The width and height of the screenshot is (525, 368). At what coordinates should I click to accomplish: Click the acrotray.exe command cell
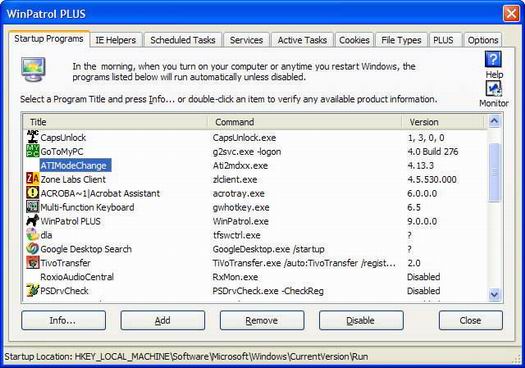point(238,193)
